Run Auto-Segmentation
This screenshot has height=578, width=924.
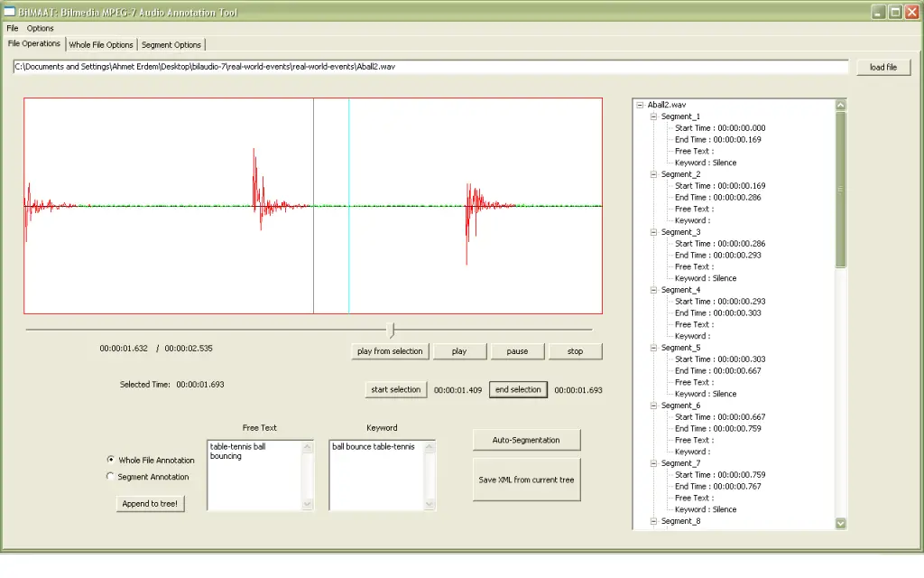526,440
